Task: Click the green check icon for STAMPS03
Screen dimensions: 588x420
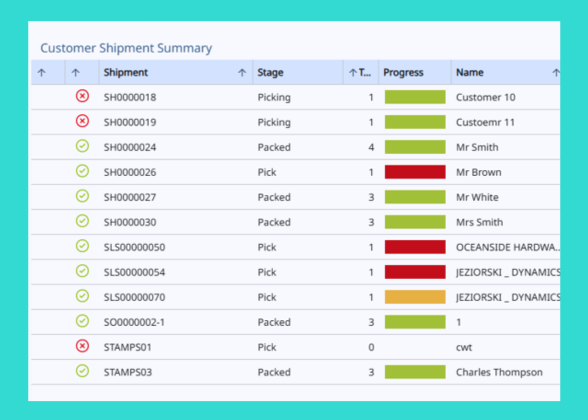Action: (x=82, y=371)
